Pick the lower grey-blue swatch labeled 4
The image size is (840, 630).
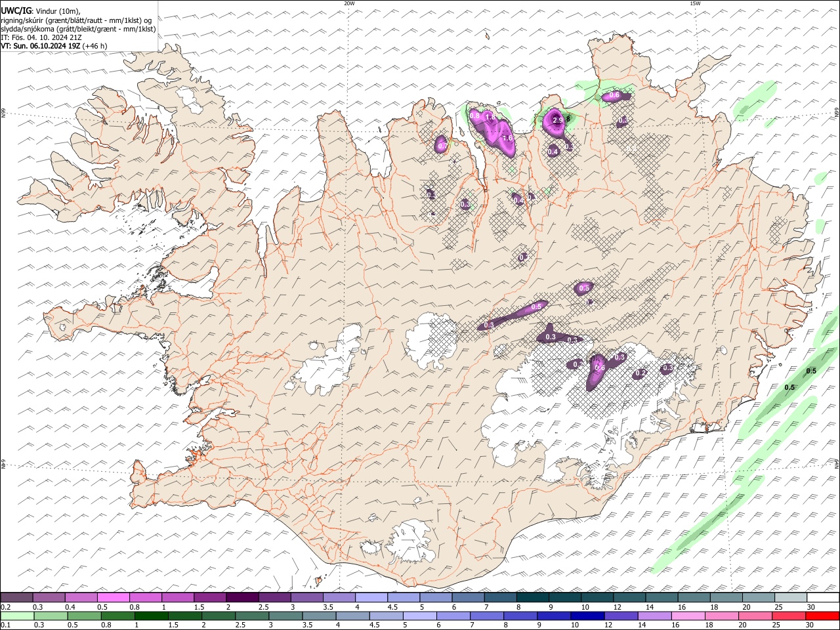pyautogui.click(x=352, y=616)
